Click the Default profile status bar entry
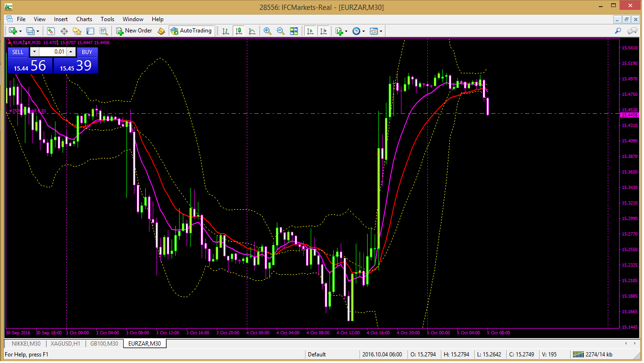Viewport: 644px width, 363px height. click(x=317, y=355)
